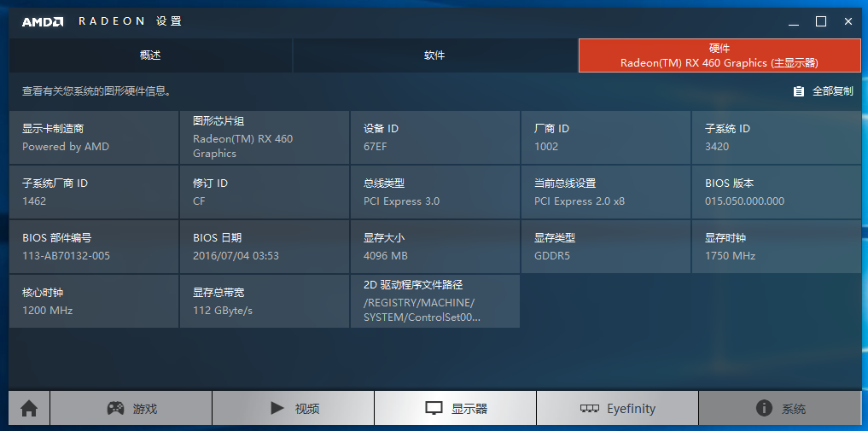Click the 显存大小 value 4096 MB
Screen dimensions: 868x431
tap(385, 256)
